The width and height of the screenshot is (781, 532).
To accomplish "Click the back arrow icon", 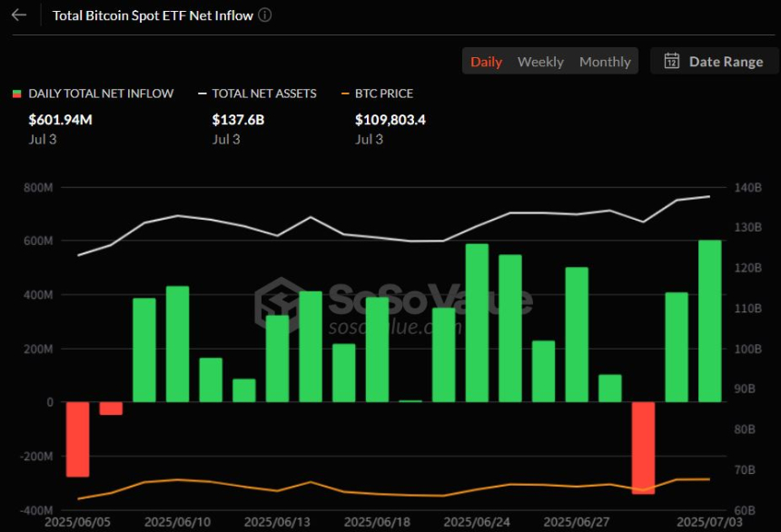I will [x=19, y=15].
